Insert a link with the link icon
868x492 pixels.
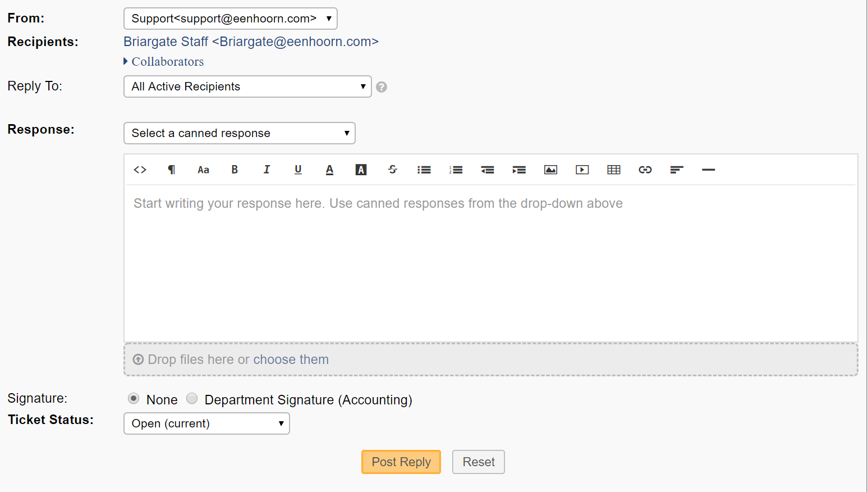coord(645,170)
